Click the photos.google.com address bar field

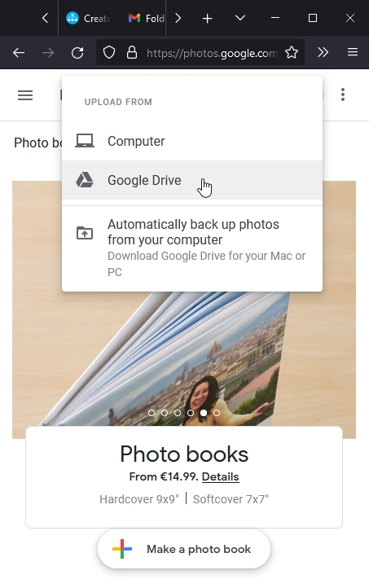(x=212, y=53)
